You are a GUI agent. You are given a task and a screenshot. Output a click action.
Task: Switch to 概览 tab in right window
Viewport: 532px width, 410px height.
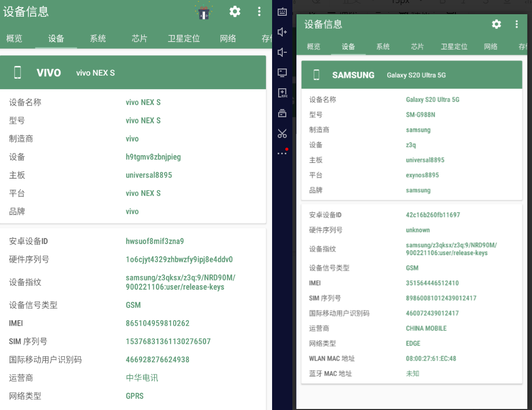click(x=314, y=47)
